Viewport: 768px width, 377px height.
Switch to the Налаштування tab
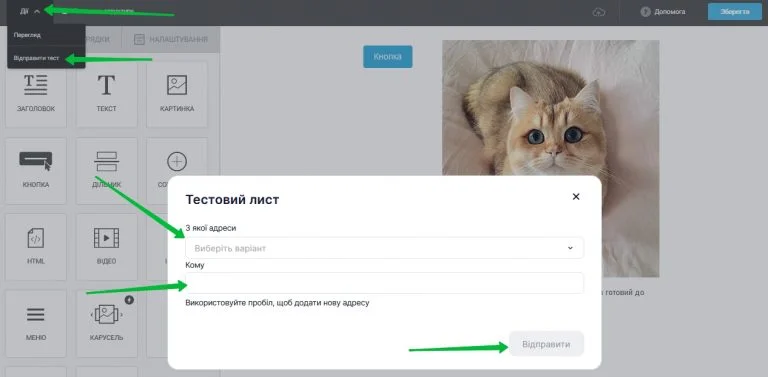click(170, 39)
